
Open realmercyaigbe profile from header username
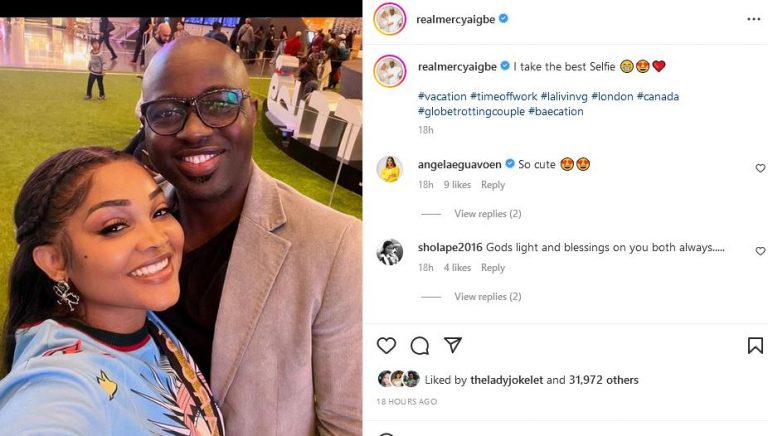pos(456,20)
